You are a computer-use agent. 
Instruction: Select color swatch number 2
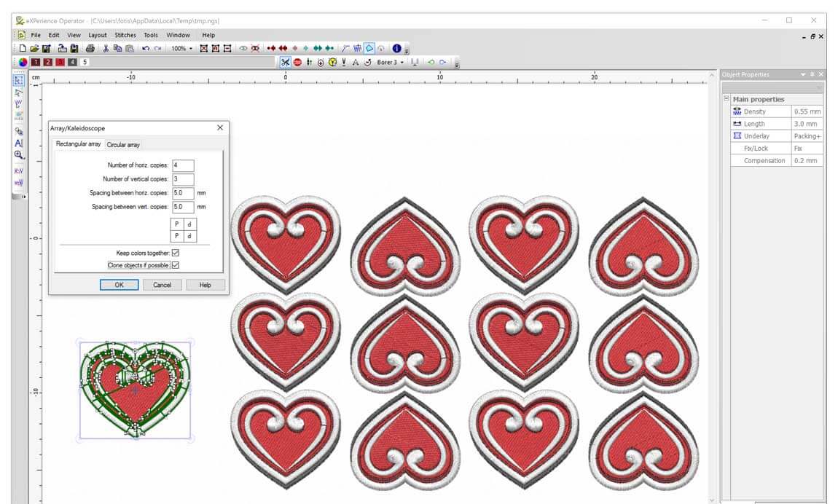pyautogui.click(x=47, y=62)
